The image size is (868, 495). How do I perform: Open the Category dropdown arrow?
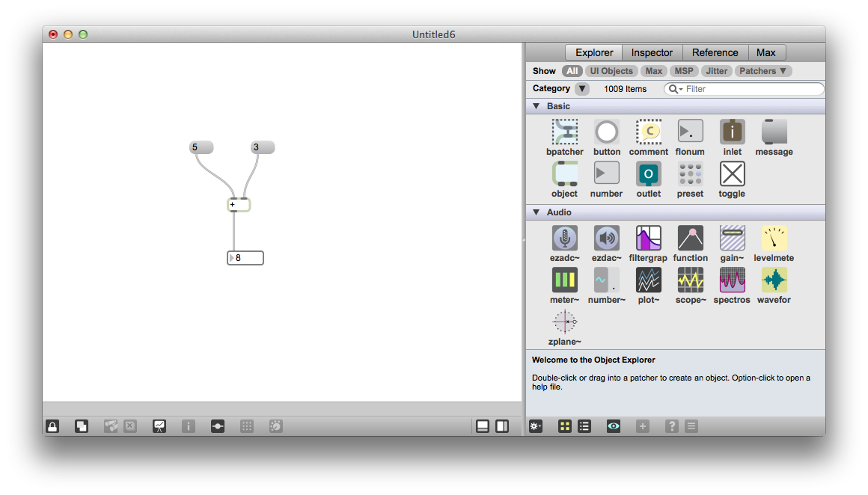point(582,88)
